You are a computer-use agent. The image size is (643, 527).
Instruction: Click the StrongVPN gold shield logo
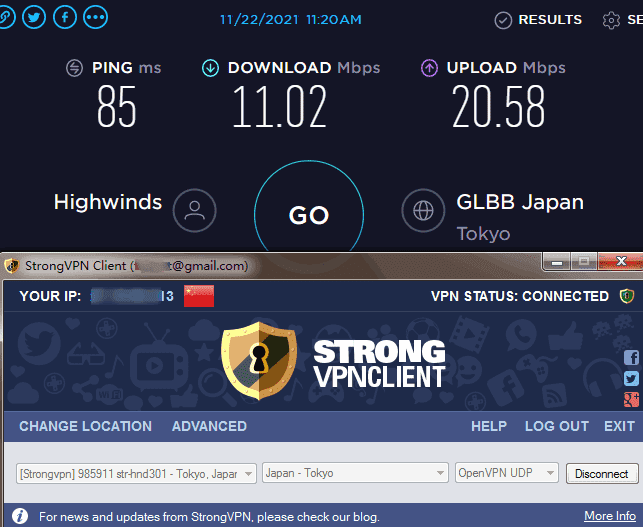(259, 361)
